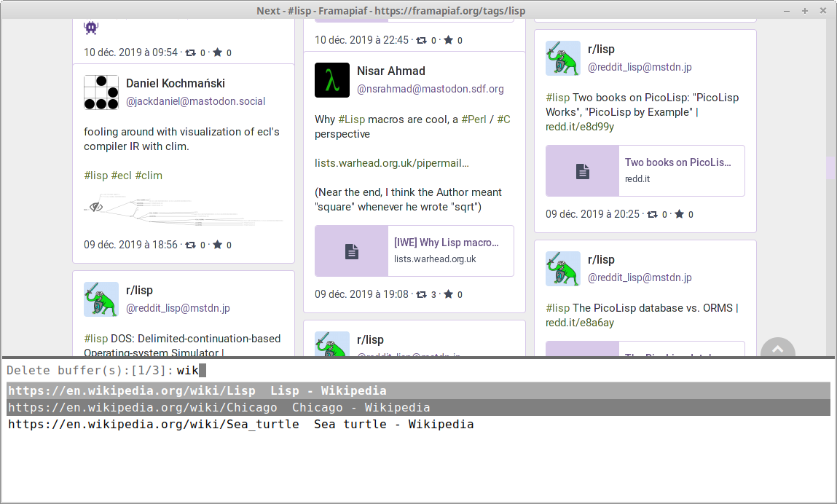Screen dimensions: 837x504
Task: Click document icon in Two books card
Action: point(583,171)
